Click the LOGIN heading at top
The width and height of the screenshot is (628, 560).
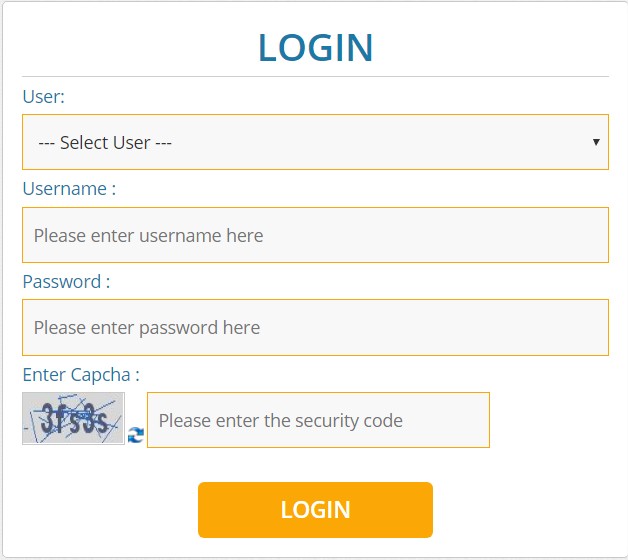tap(315, 48)
